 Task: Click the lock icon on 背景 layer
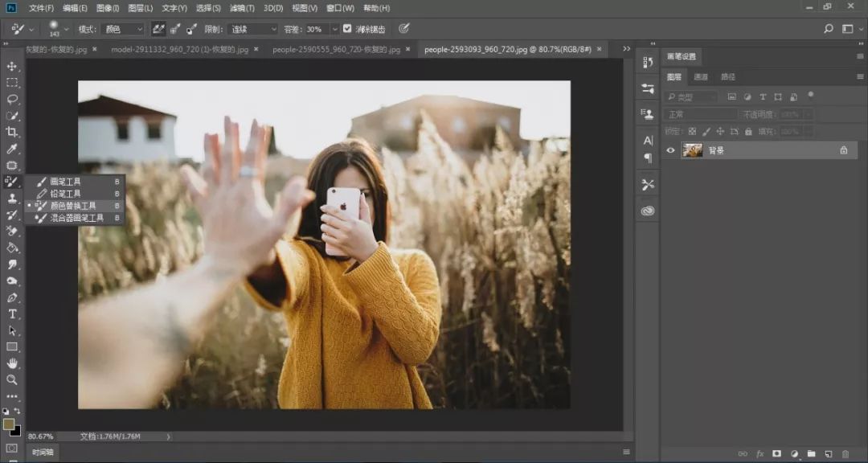[843, 150]
